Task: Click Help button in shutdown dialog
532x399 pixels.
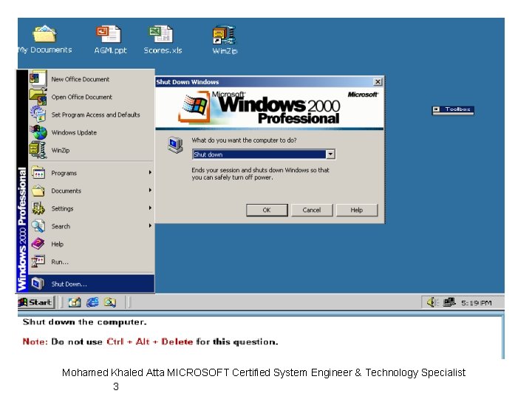Action: pyautogui.click(x=357, y=210)
